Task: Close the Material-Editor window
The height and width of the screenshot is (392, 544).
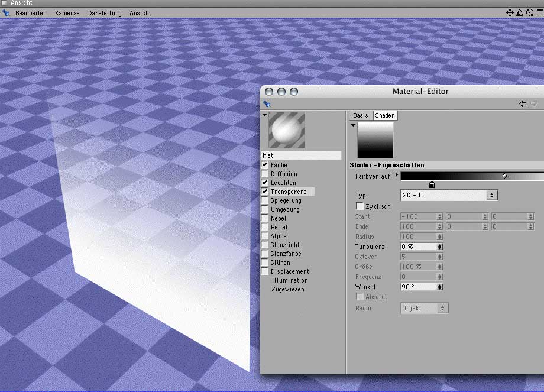Action: (x=269, y=92)
